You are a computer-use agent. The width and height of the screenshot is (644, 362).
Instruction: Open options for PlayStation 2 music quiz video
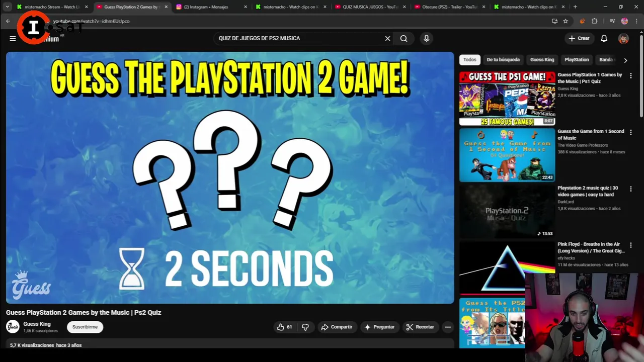tap(630, 189)
